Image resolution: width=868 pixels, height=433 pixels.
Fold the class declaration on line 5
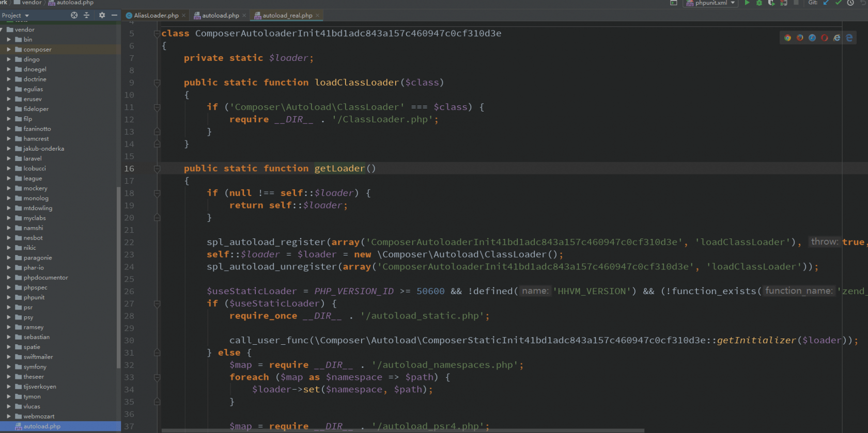pos(157,34)
